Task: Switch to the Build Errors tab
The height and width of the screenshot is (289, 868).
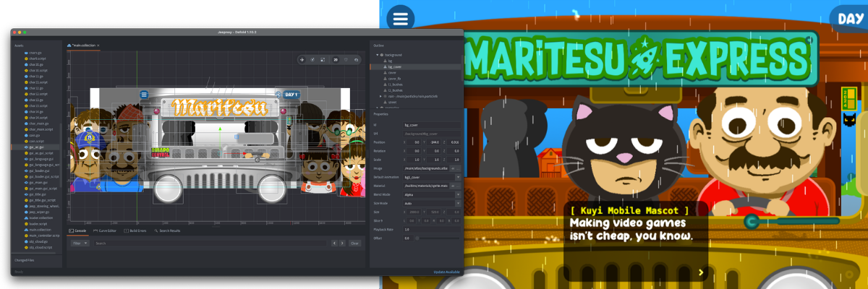Action: 135,230
